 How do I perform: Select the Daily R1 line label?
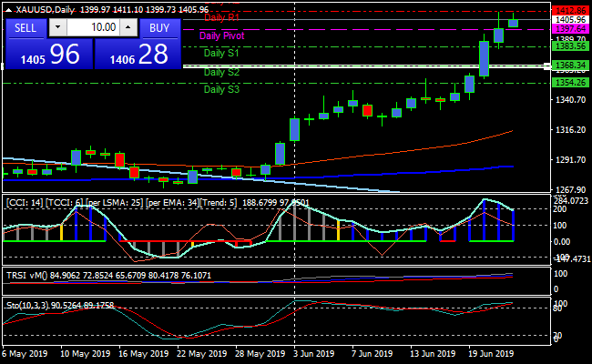point(222,17)
